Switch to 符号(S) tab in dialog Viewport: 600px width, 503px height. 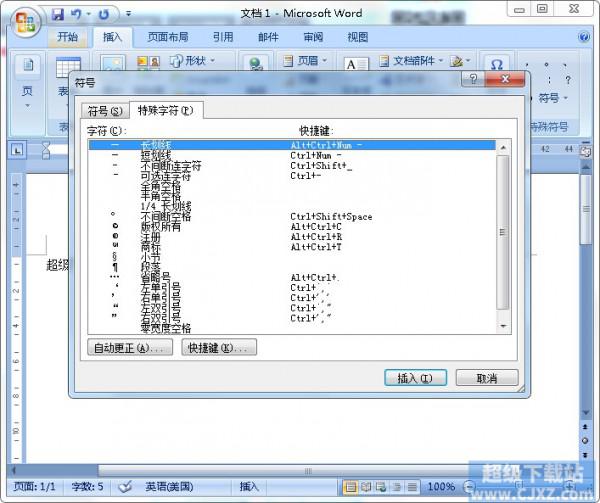click(105, 111)
